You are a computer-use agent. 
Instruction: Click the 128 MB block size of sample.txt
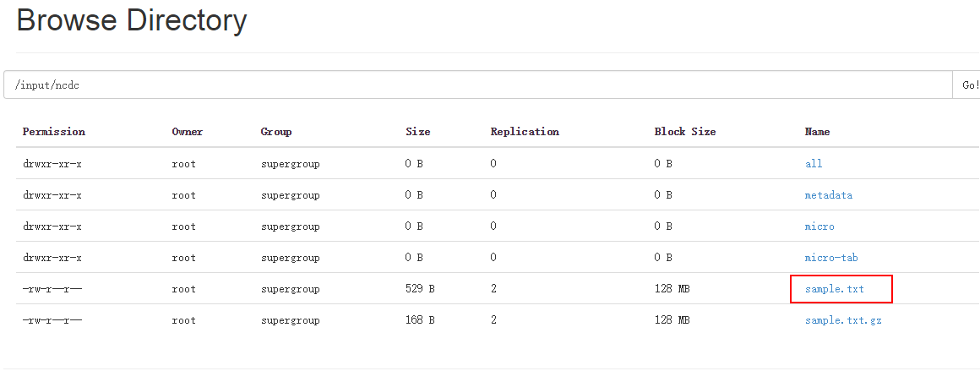tap(672, 289)
